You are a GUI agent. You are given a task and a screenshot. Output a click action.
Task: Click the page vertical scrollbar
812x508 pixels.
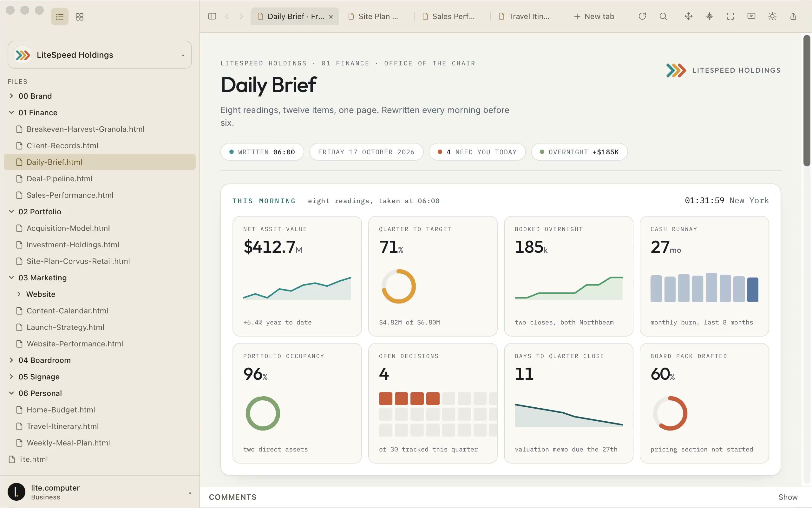807,100
